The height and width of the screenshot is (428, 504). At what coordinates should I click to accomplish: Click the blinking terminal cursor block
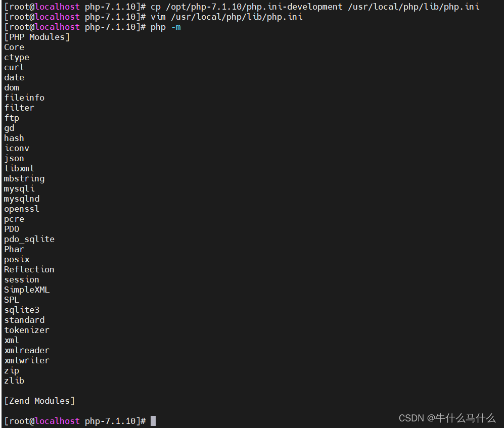pyautogui.click(x=153, y=420)
